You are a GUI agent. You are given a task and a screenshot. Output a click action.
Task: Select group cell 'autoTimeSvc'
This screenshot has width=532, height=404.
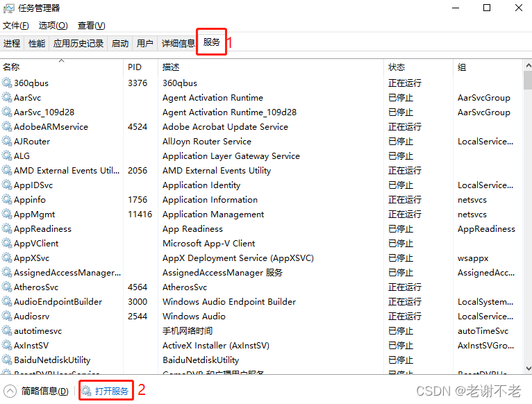[x=483, y=330]
